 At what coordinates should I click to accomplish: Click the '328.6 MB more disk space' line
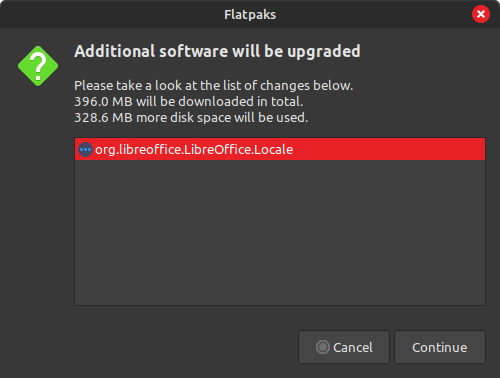click(x=191, y=117)
